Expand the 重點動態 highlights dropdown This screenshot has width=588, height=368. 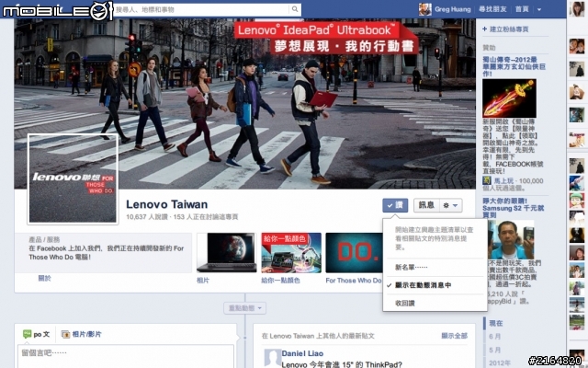[245, 308]
